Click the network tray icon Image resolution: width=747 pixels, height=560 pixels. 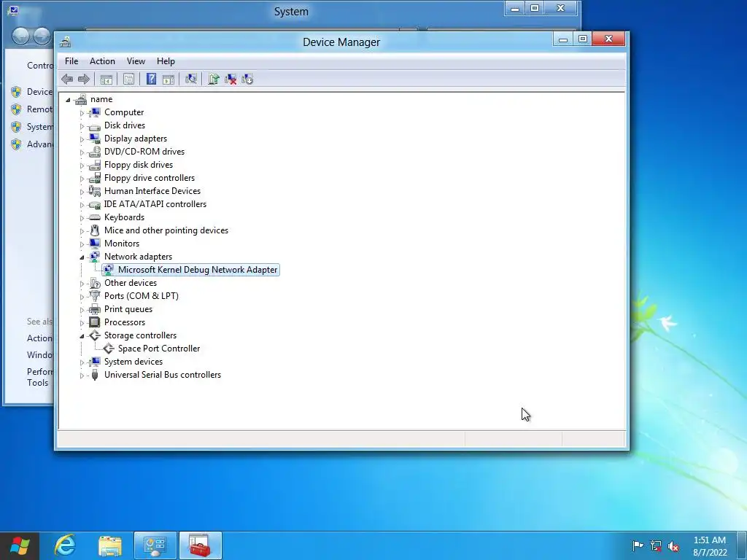click(x=656, y=546)
